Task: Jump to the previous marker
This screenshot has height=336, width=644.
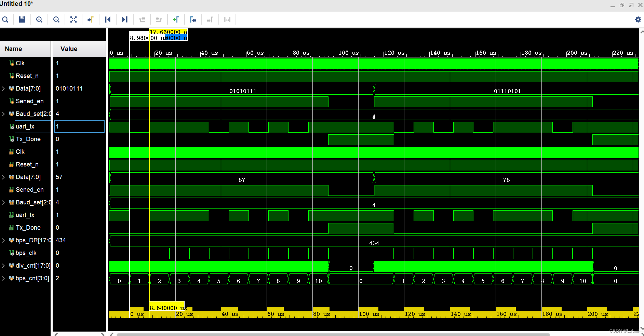Action: pyautogui.click(x=193, y=19)
